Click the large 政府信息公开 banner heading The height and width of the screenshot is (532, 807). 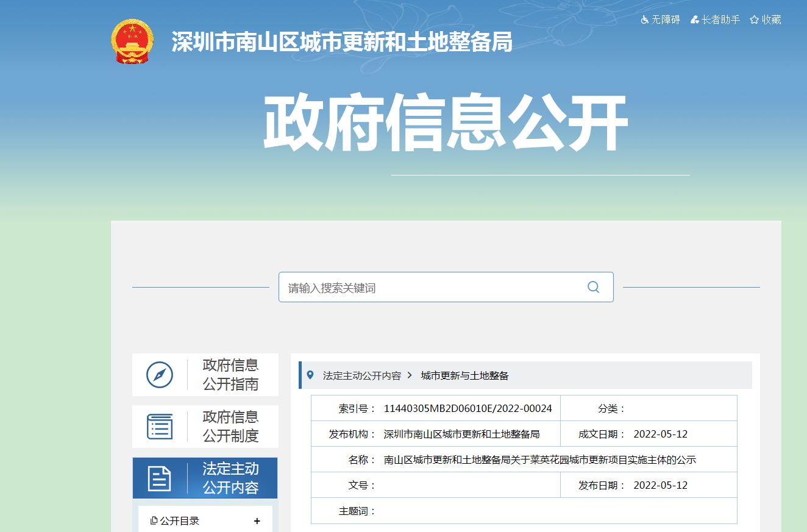point(446,123)
